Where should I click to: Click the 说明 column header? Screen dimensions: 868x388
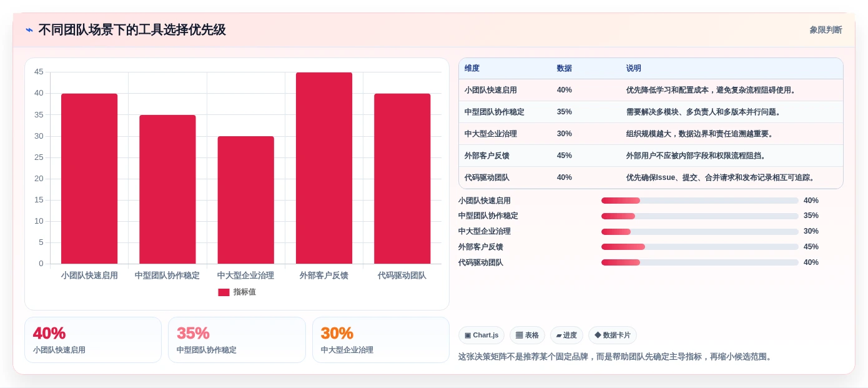(x=634, y=69)
